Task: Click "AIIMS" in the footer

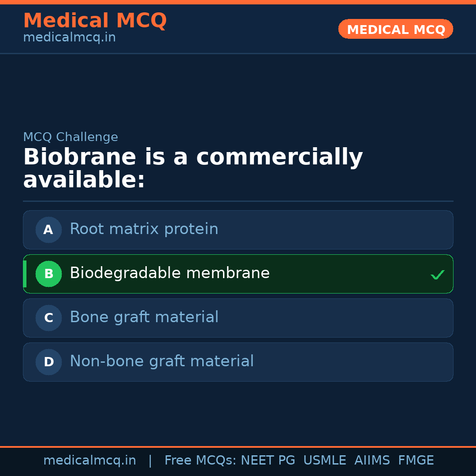Action: (372, 461)
